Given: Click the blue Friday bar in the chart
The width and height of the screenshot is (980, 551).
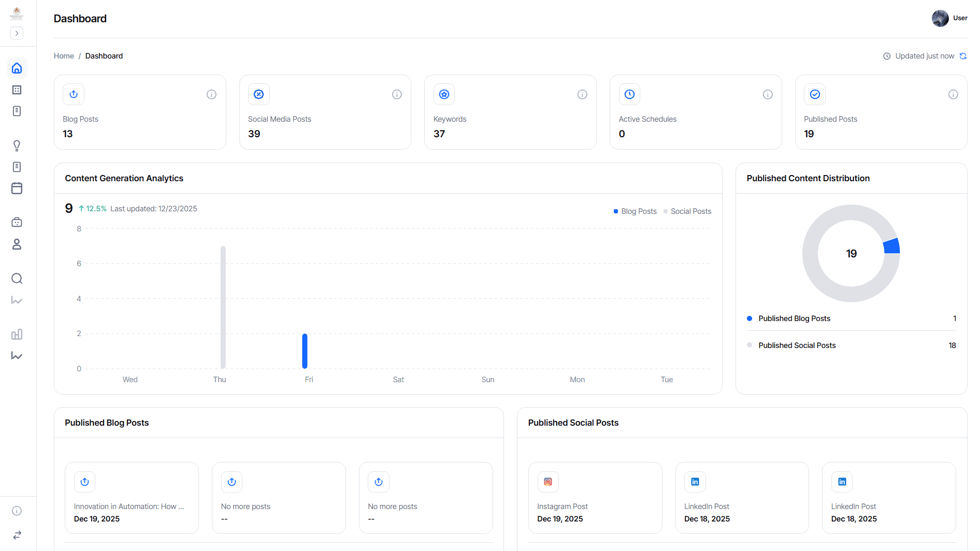Looking at the screenshot, I should coord(305,351).
